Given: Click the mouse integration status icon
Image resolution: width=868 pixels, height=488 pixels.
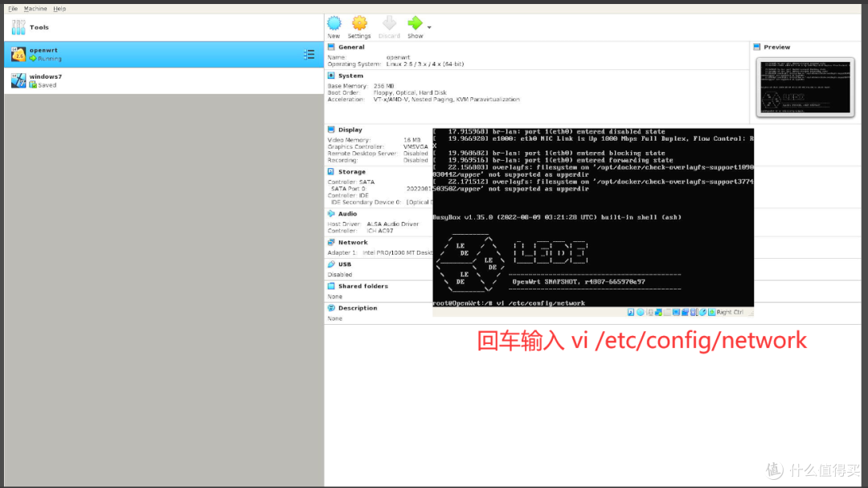Looking at the screenshot, I should point(703,313).
